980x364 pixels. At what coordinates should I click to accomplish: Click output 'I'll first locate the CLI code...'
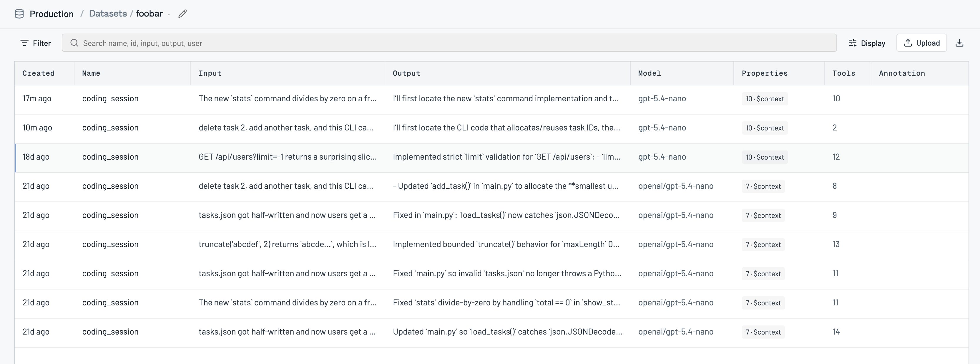coord(506,128)
